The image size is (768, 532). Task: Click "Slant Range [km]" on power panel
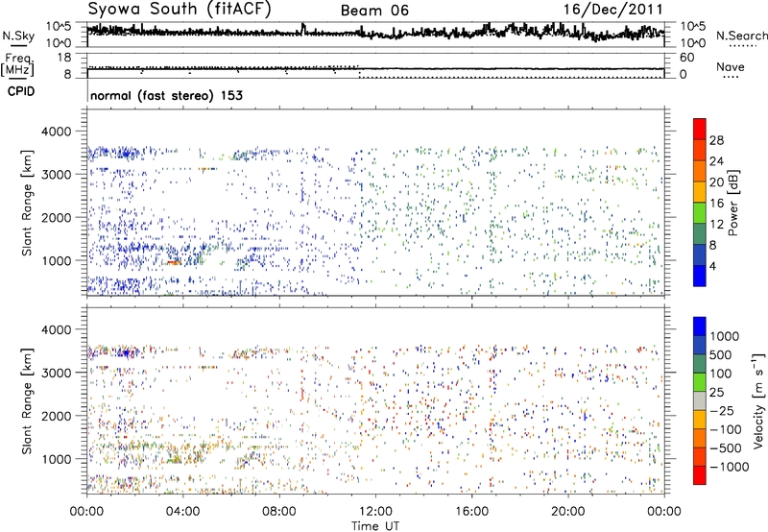[27, 203]
